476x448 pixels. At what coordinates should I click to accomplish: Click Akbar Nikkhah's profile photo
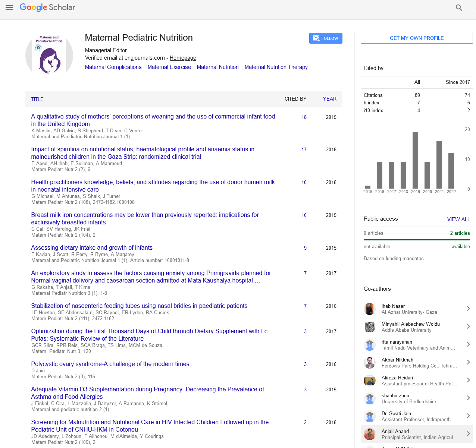click(x=369, y=363)
